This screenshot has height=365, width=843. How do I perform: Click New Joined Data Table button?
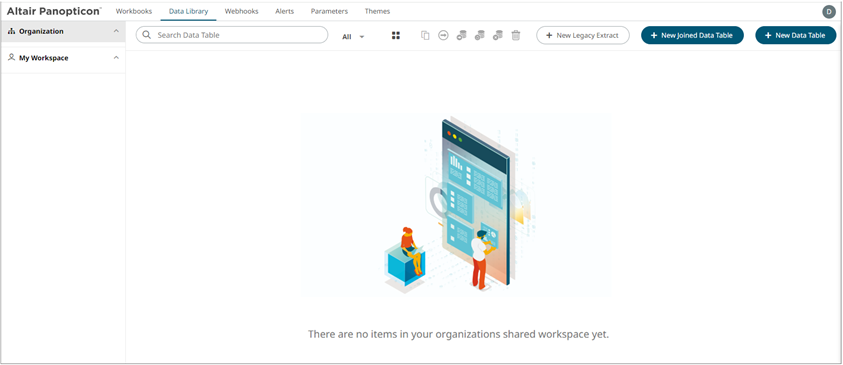(x=692, y=35)
